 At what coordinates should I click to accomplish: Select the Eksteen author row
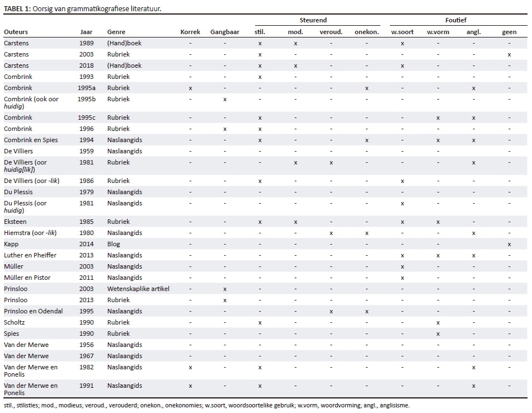[x=15, y=222]
